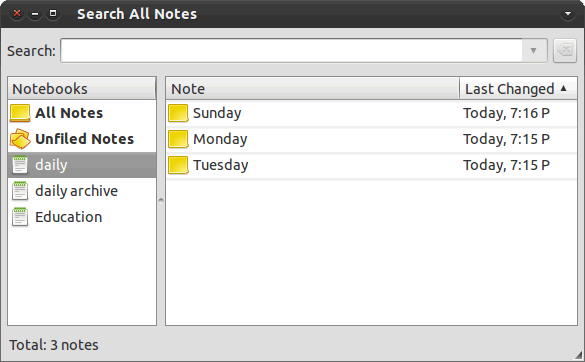Toggle sort order via Last Changed column header
Image resolution: width=585 pixels, height=362 pixels.
(x=518, y=89)
